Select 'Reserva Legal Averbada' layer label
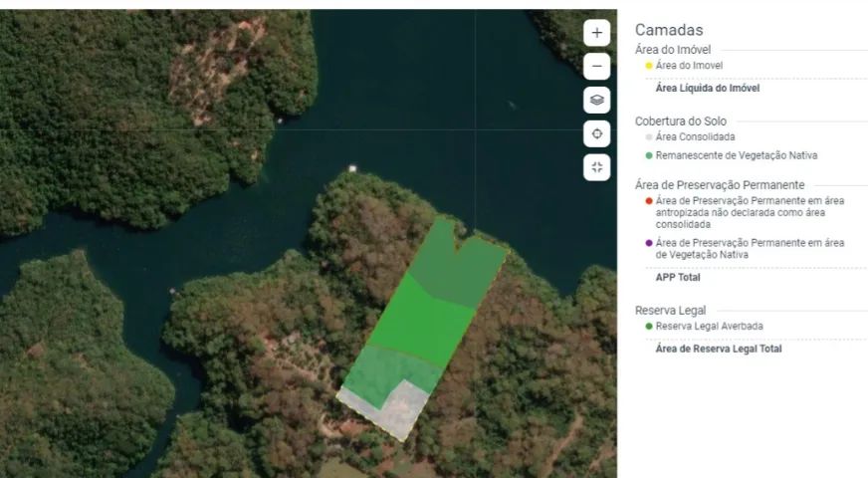868x478 pixels. 709,327
